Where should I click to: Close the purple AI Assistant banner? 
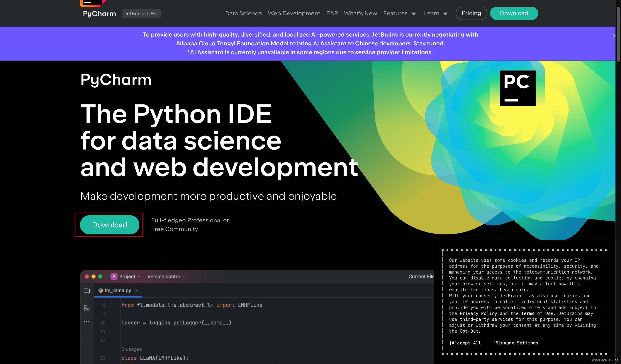(x=614, y=36)
